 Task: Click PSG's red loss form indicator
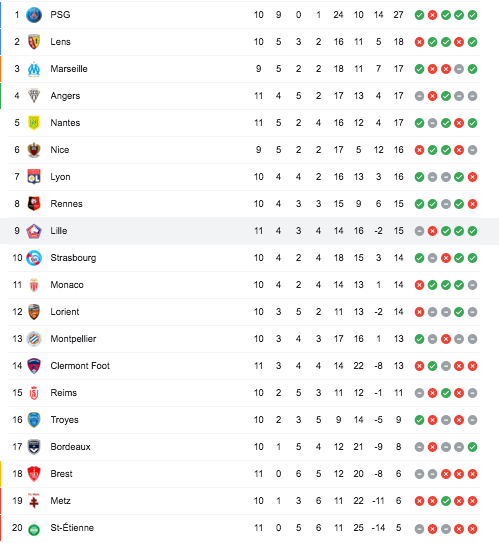(x=433, y=15)
